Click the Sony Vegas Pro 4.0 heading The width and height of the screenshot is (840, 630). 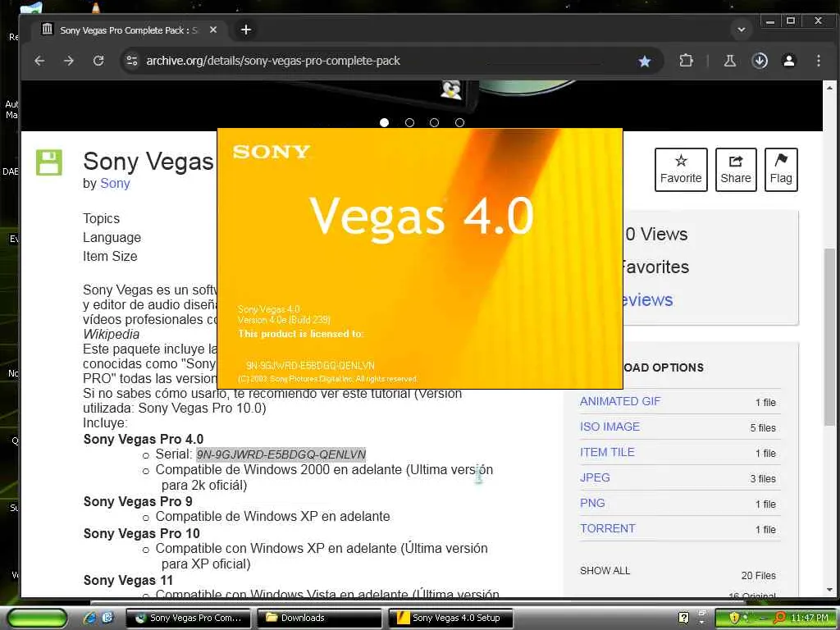coord(144,440)
